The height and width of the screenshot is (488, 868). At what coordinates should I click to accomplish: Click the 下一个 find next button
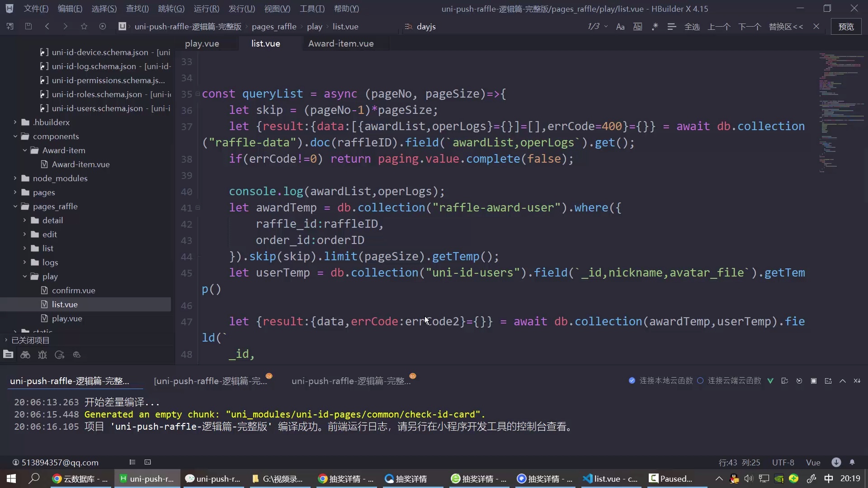point(750,27)
